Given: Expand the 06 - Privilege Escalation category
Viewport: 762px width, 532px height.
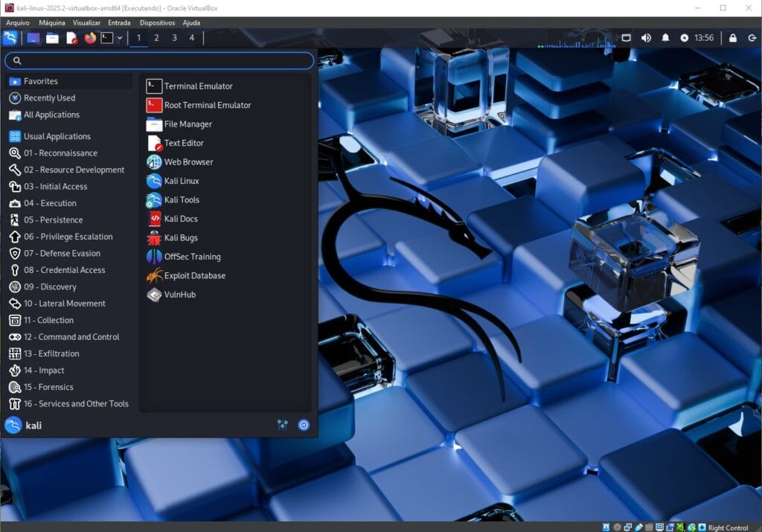Looking at the screenshot, I should pyautogui.click(x=67, y=237).
